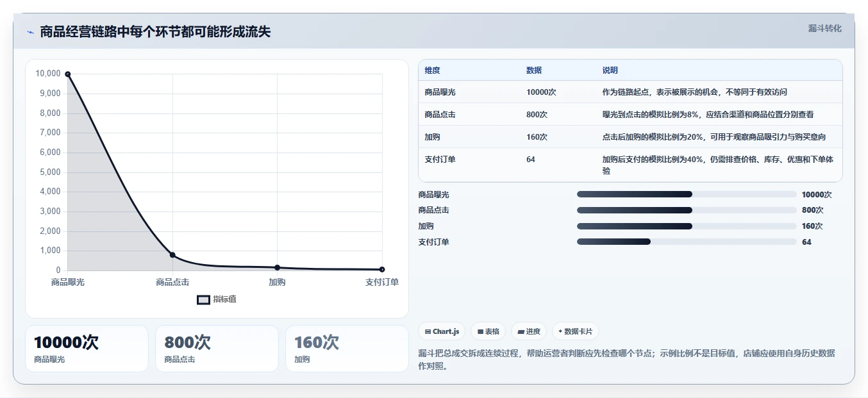Viewport: 868px width, 398px height.
Task: Click the footer note starting 漏斗把总成交拆成连续过程
Action: (x=627, y=360)
